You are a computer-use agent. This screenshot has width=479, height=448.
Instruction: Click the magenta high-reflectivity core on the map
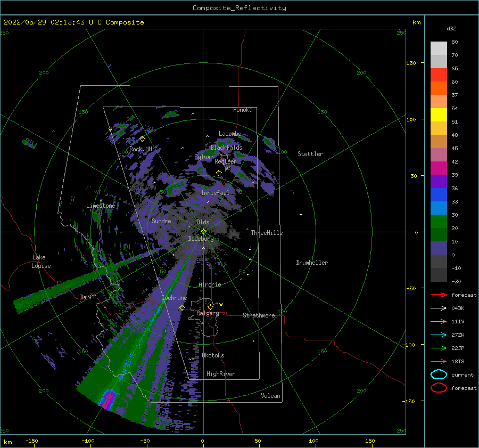click(x=108, y=399)
